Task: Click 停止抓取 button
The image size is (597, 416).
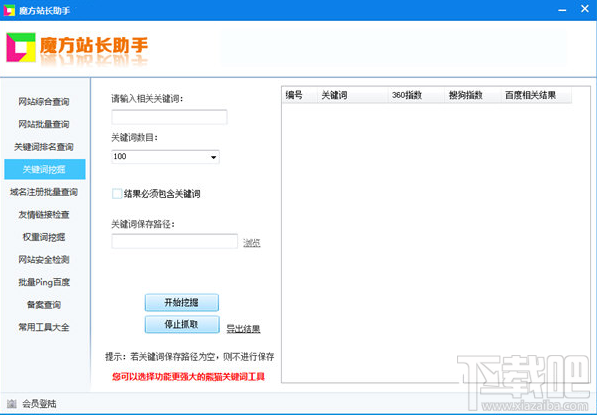Action: (x=182, y=324)
